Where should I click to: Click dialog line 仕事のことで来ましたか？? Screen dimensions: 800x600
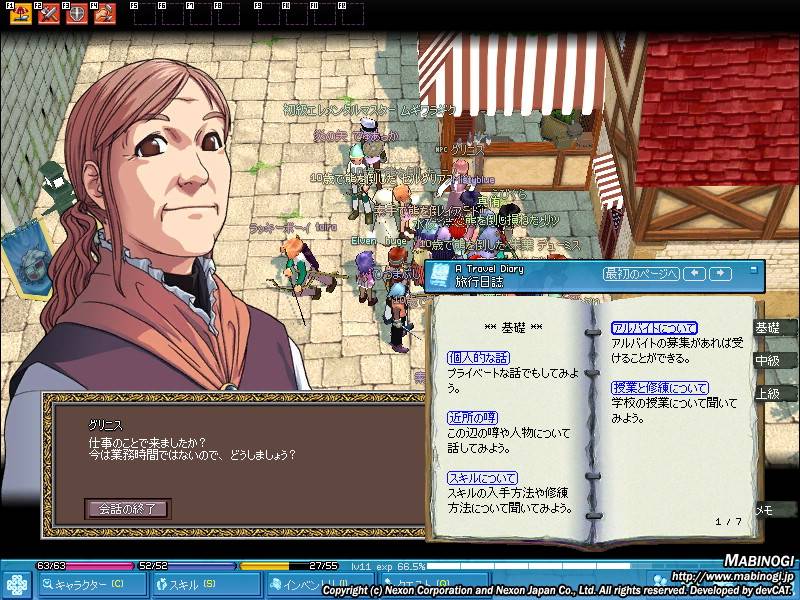(147, 442)
